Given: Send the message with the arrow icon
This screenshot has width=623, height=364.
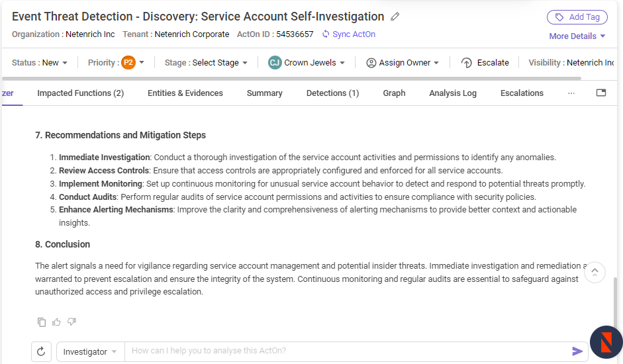Looking at the screenshot, I should point(577,351).
